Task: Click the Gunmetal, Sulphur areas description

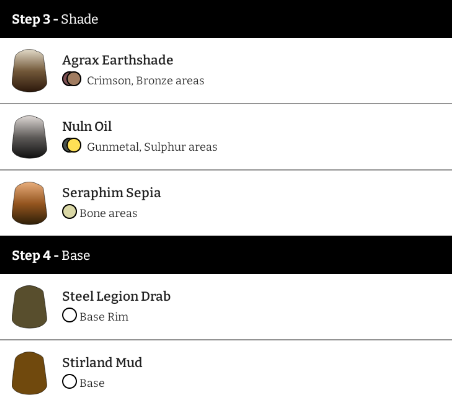Action: [x=152, y=147]
